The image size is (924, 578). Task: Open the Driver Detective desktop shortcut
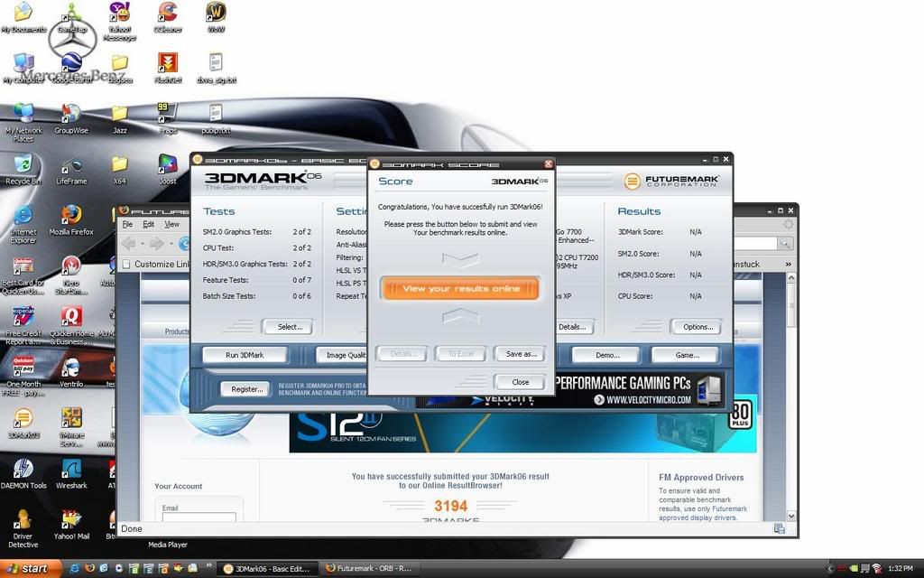(23, 529)
